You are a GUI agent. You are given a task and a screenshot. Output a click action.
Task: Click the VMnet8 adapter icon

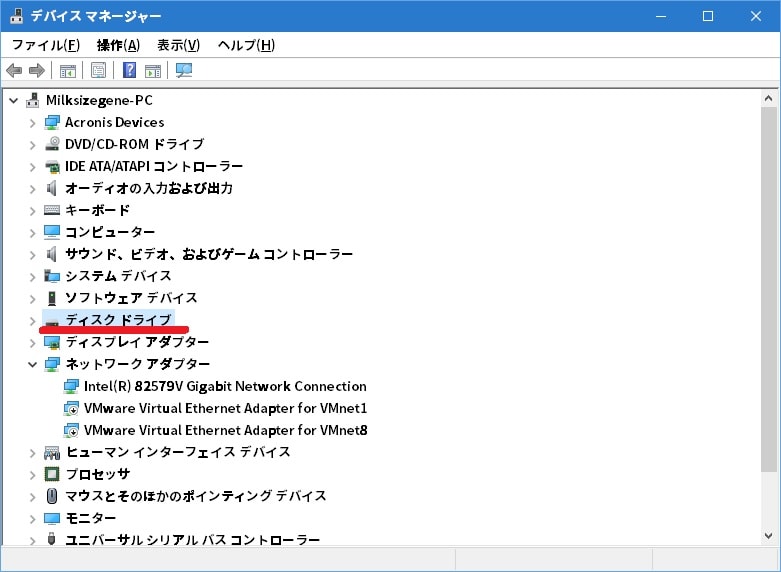[71, 430]
